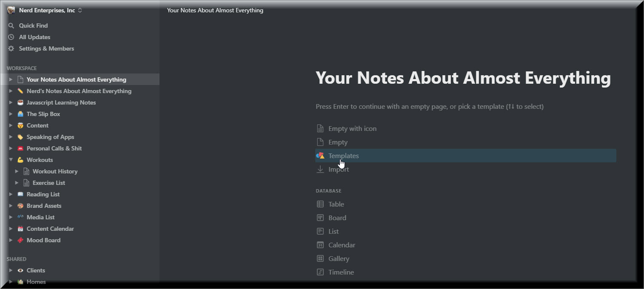
Task: Expand Javascript Learning Notes
Action: [11, 102]
